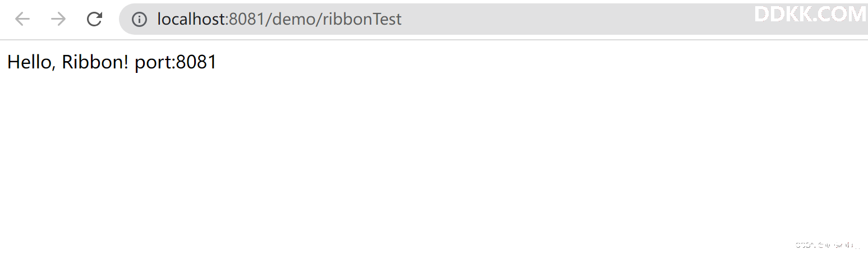Click the word localhost in the URL
Screen dimensions: 868x254
(191, 19)
